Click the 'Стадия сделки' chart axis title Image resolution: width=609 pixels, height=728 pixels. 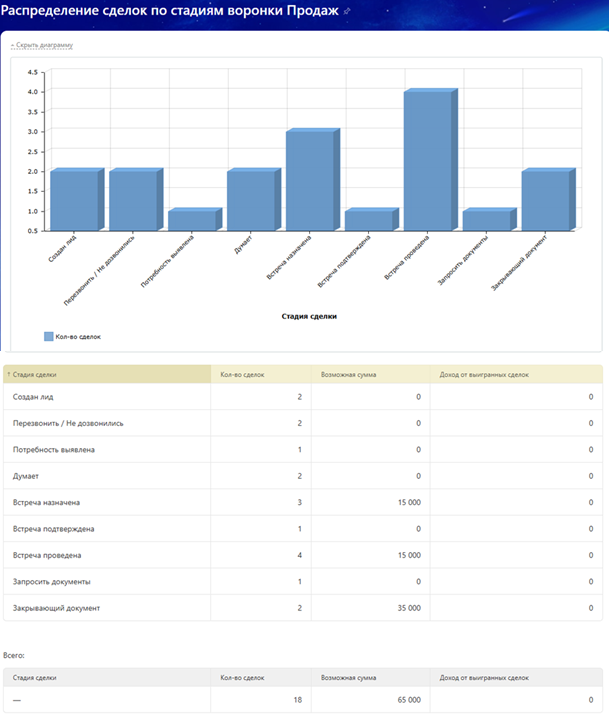click(309, 316)
